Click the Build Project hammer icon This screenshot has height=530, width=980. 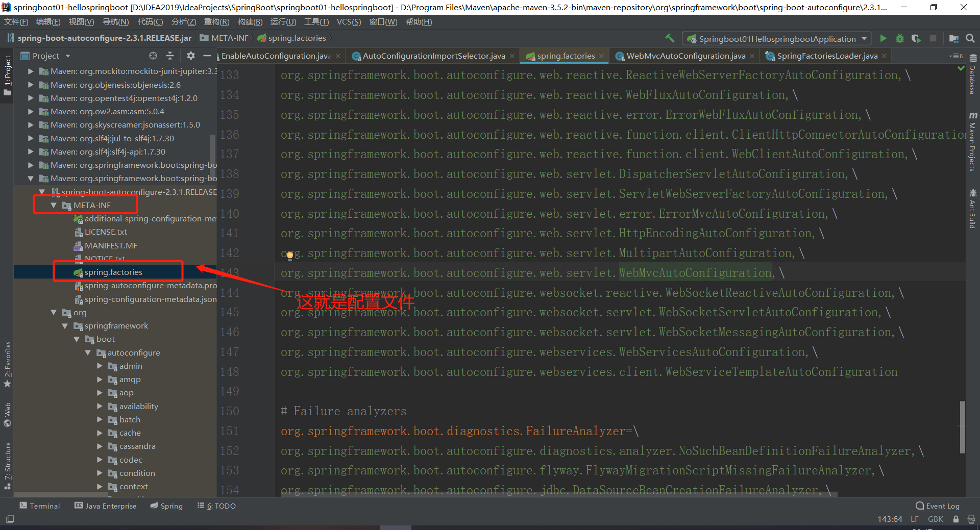point(670,38)
